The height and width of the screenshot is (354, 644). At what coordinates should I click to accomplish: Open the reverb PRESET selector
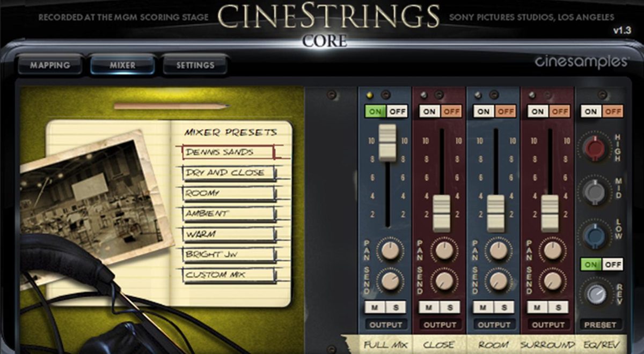point(601,325)
